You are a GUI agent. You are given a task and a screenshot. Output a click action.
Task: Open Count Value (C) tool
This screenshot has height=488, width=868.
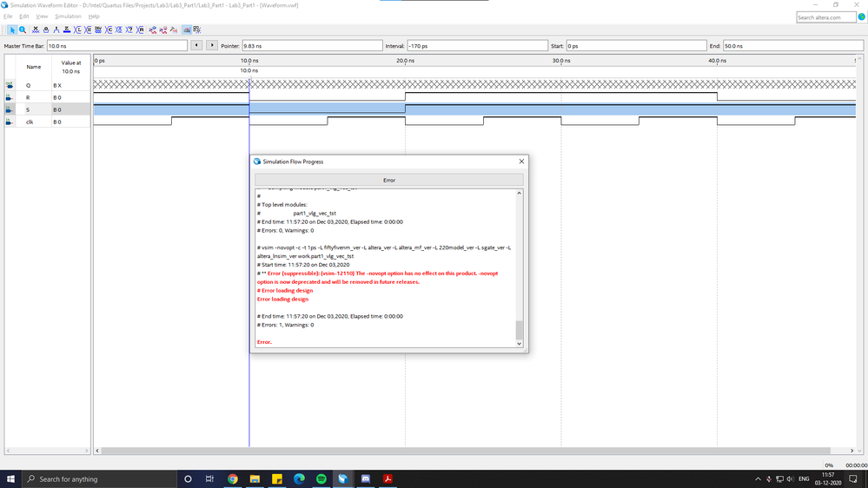(109, 30)
